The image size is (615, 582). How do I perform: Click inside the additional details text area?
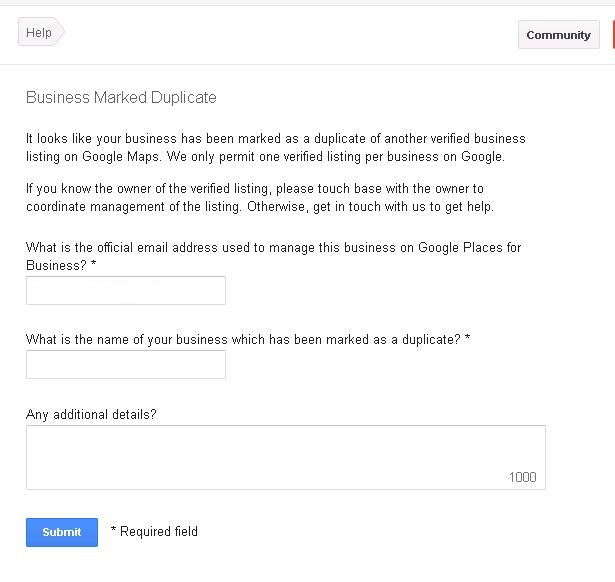click(x=286, y=457)
